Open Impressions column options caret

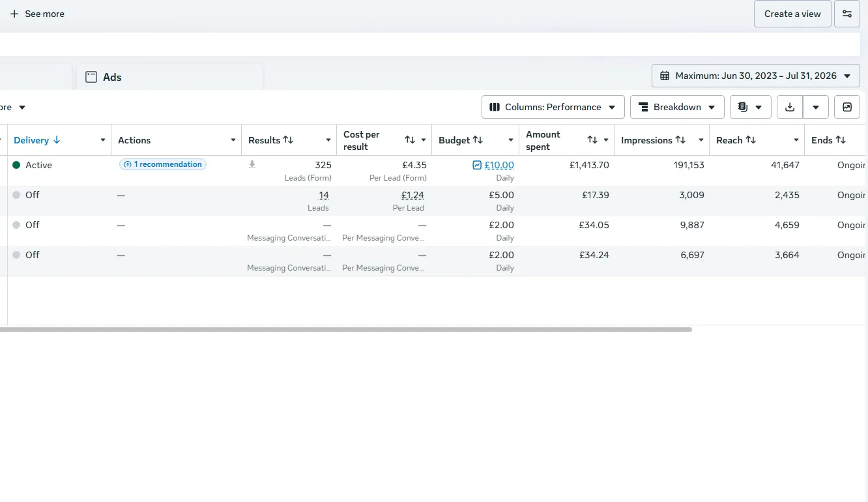click(701, 140)
